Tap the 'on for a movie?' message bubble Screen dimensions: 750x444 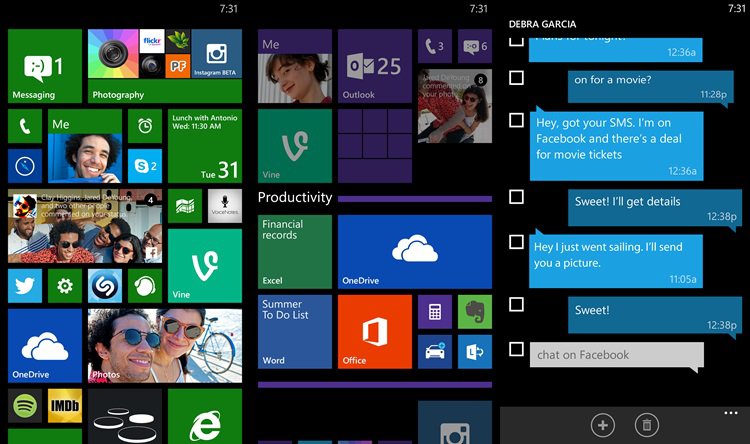click(651, 87)
